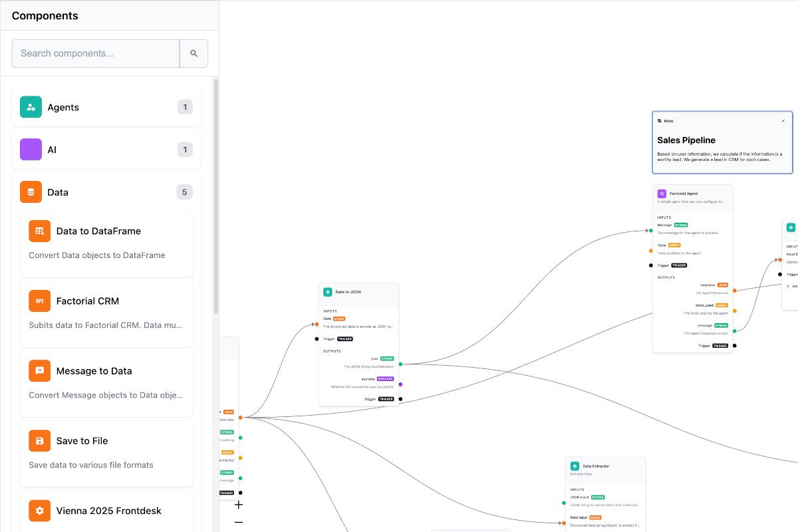Image resolution: width=798 pixels, height=532 pixels.
Task: Click the search magnifier icon
Action: pyautogui.click(x=194, y=53)
